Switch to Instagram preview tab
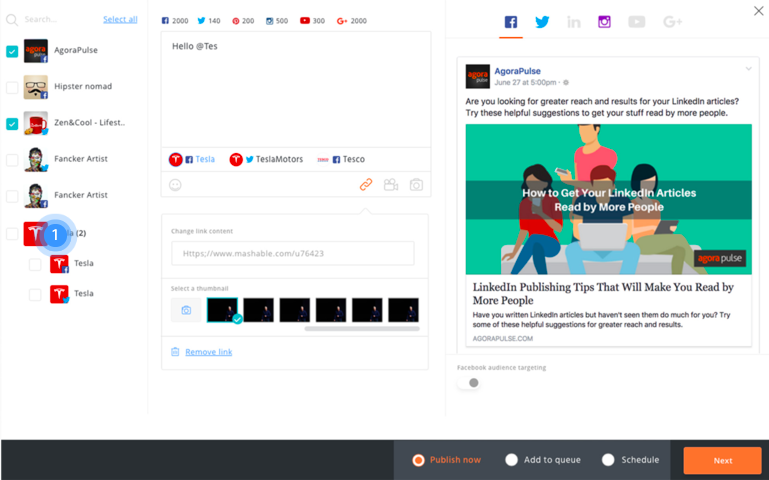Viewport: 769px width, 480px height. (604, 22)
